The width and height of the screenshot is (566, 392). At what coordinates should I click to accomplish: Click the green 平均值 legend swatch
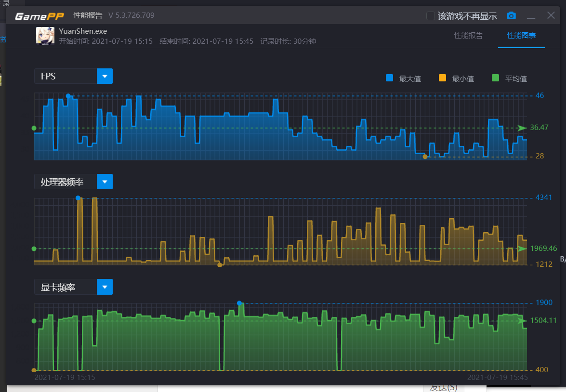(x=495, y=78)
